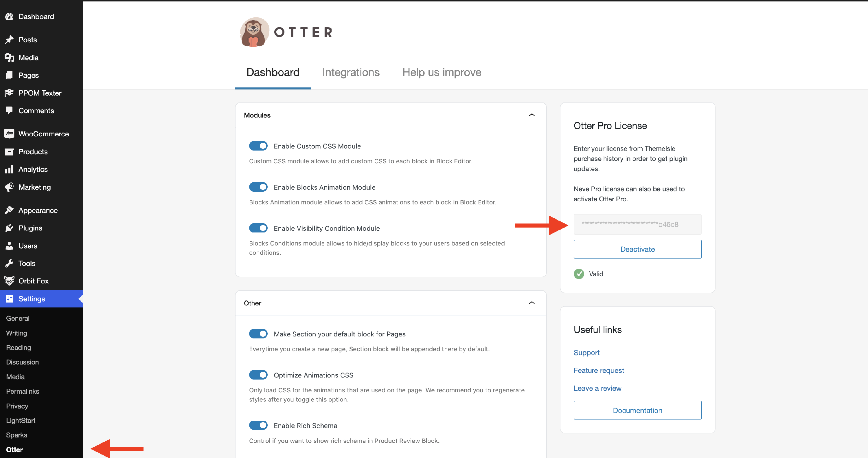Open Appearance with the paintbrush icon

pos(9,210)
